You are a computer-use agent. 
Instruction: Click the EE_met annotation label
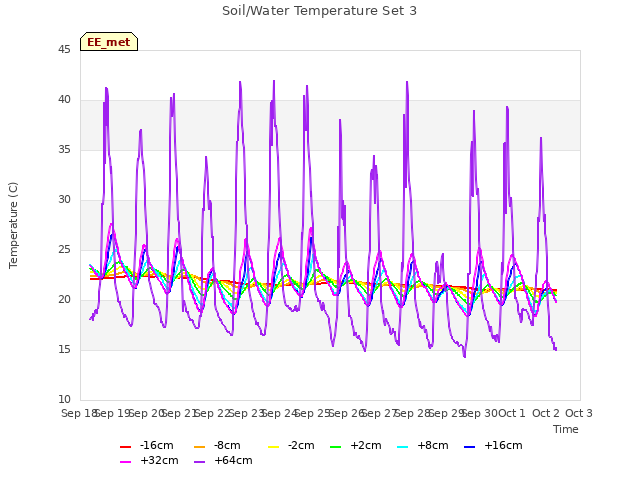point(109,42)
